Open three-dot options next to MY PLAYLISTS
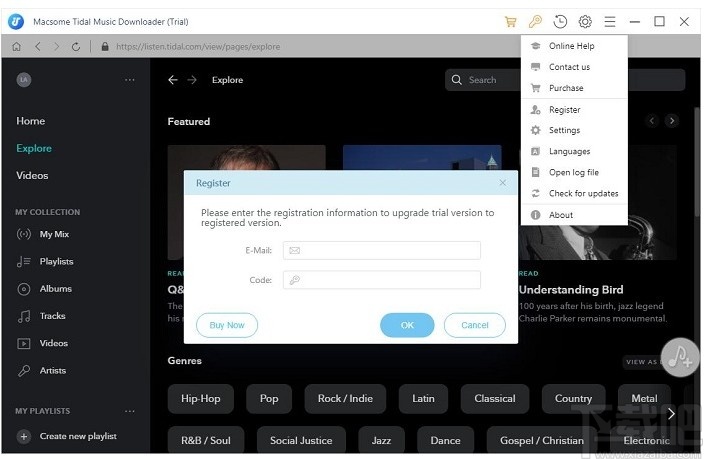The width and height of the screenshot is (705, 459). tap(129, 411)
